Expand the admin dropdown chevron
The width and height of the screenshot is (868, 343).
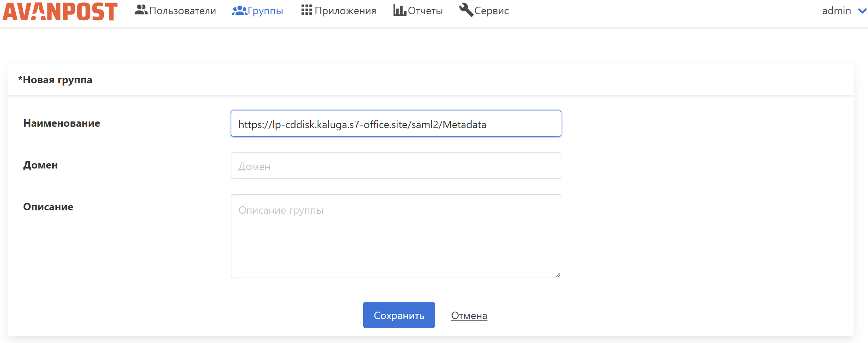point(862,11)
